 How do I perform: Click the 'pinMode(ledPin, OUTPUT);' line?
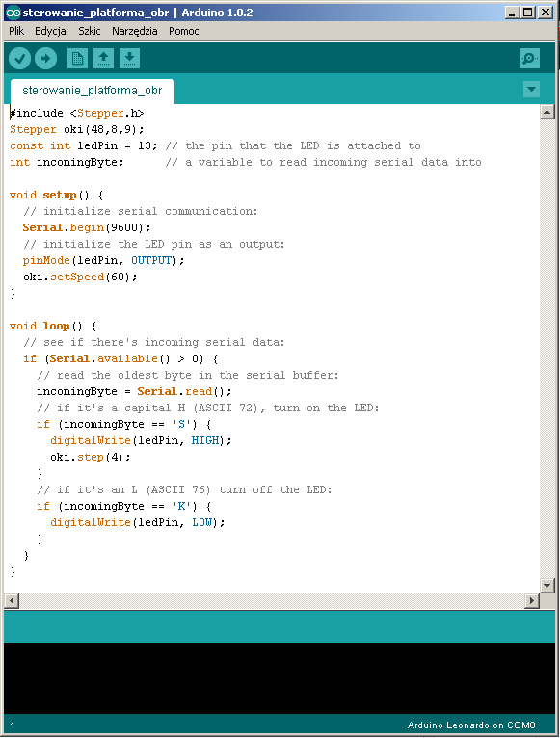(x=104, y=260)
